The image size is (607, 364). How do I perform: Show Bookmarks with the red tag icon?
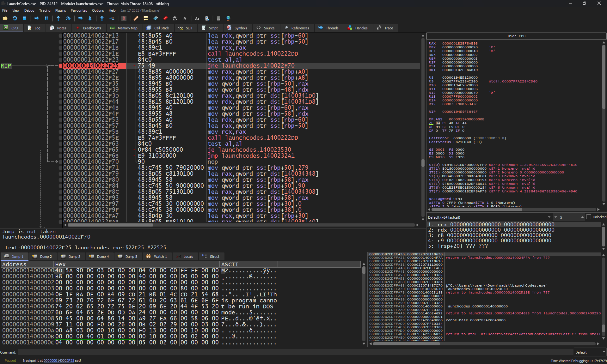point(165,18)
